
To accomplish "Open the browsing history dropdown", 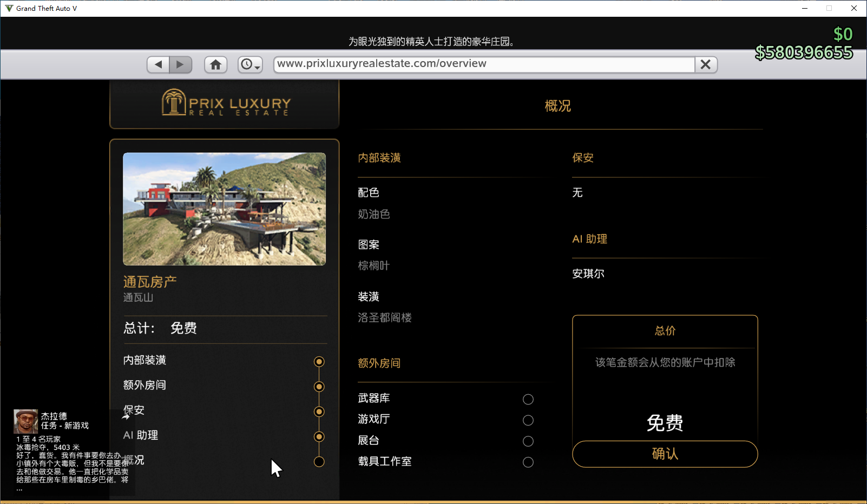I will pos(250,65).
